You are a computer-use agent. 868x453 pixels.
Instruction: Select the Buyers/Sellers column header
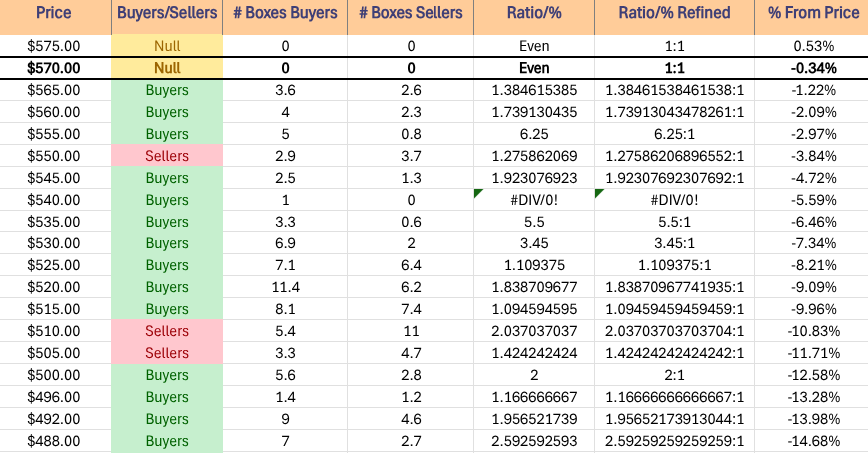[167, 15]
